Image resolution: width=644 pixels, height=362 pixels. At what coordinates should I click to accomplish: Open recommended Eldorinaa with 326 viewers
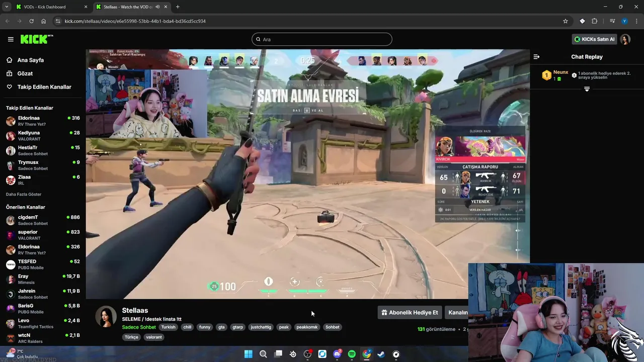pyautogui.click(x=43, y=250)
